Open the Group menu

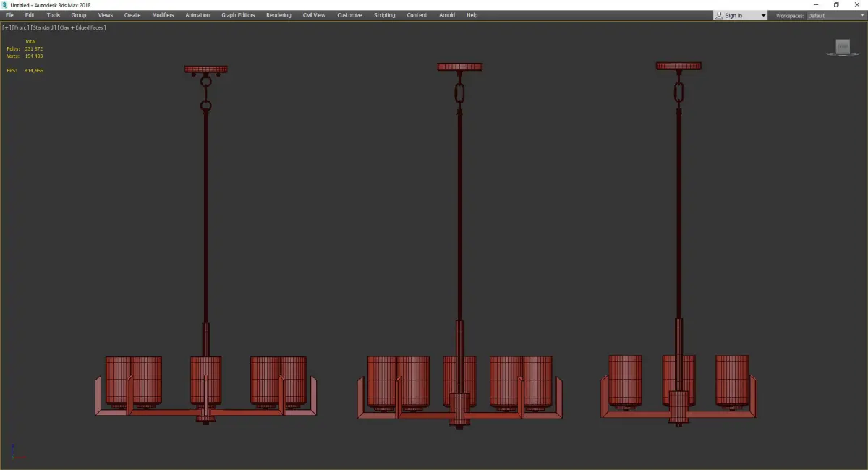(x=78, y=15)
